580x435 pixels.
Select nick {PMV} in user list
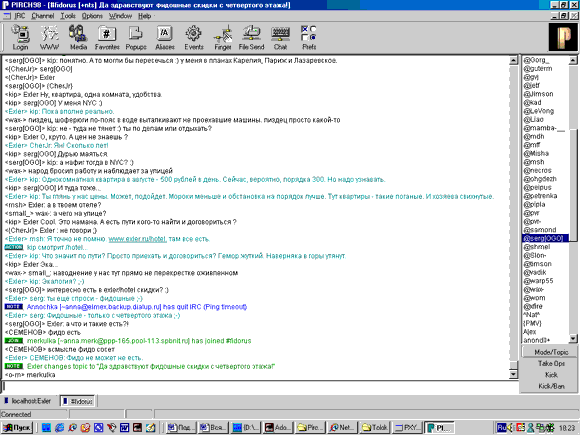[x=532, y=323]
